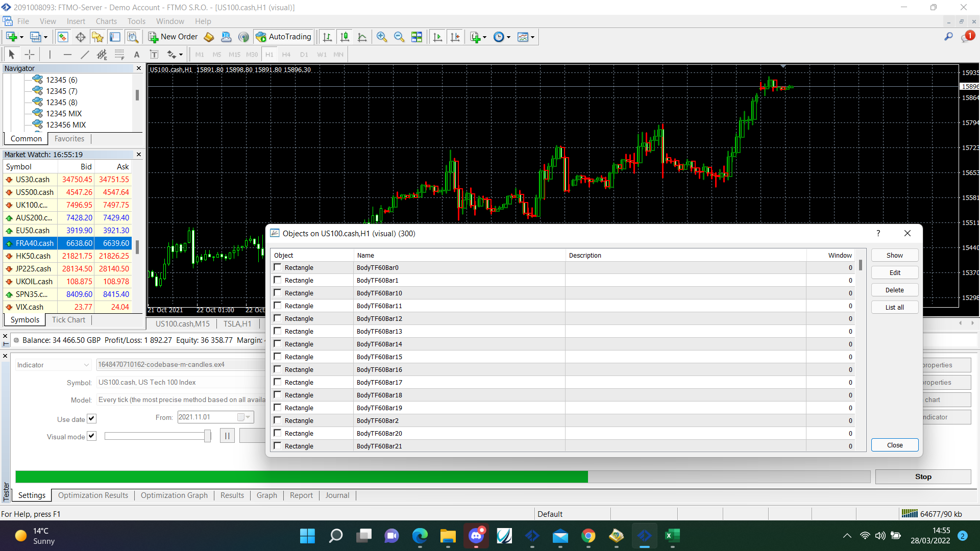Screen dimensions: 980x551
Task: Toggle the Navigator panel toolbar icon
Action: click(97, 37)
